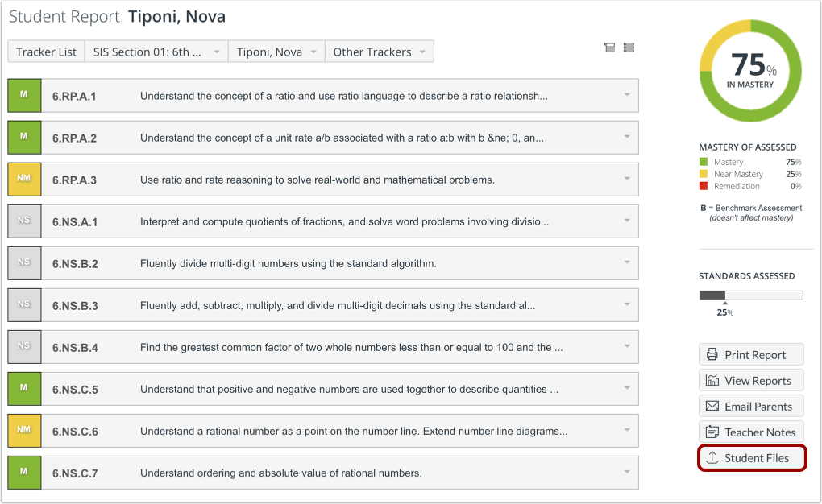Click the Email Parents button
Image resolution: width=822 pixels, height=504 pixels.
point(750,406)
